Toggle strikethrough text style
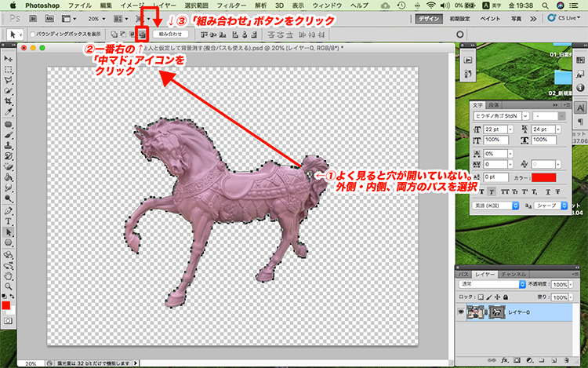Viewport: 588px width, 368px height. pos(558,191)
